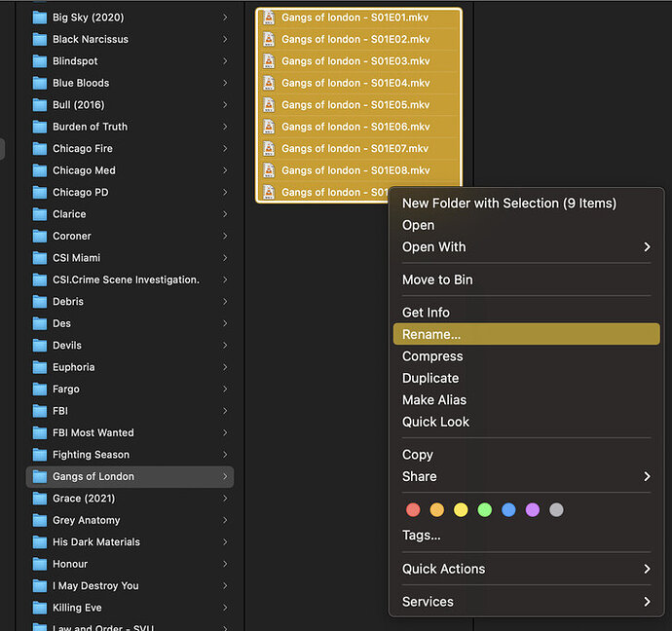Image resolution: width=672 pixels, height=631 pixels.
Task: Click the Gangs of london S01E01.mkv file icon
Action: click(x=269, y=18)
